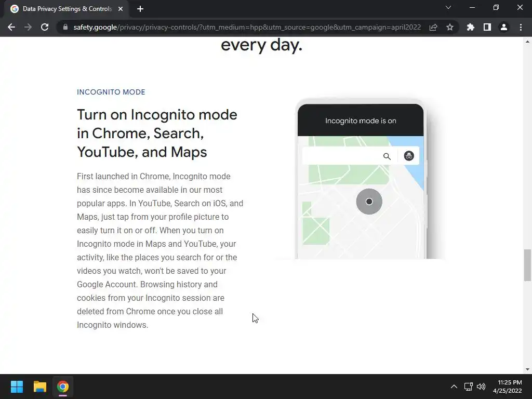Open the network status tray icon
The height and width of the screenshot is (399, 532).
[468, 387]
